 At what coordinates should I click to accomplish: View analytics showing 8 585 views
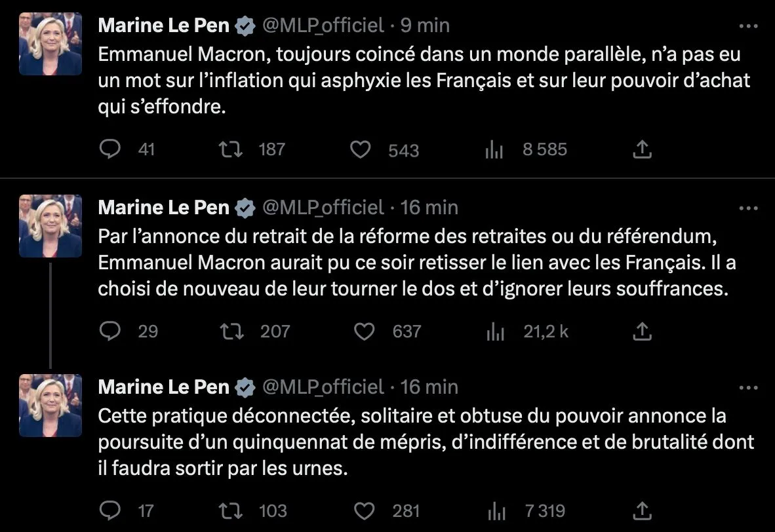494,150
